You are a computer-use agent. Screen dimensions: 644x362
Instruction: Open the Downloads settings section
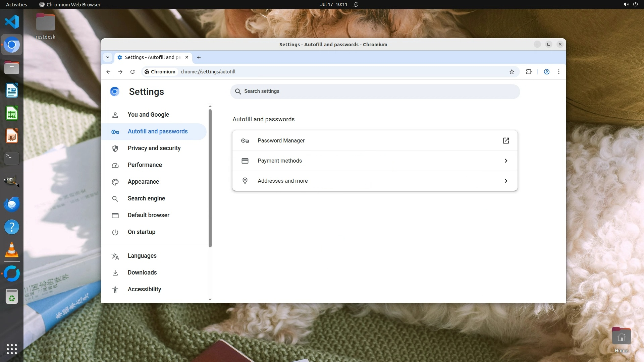(142, 273)
